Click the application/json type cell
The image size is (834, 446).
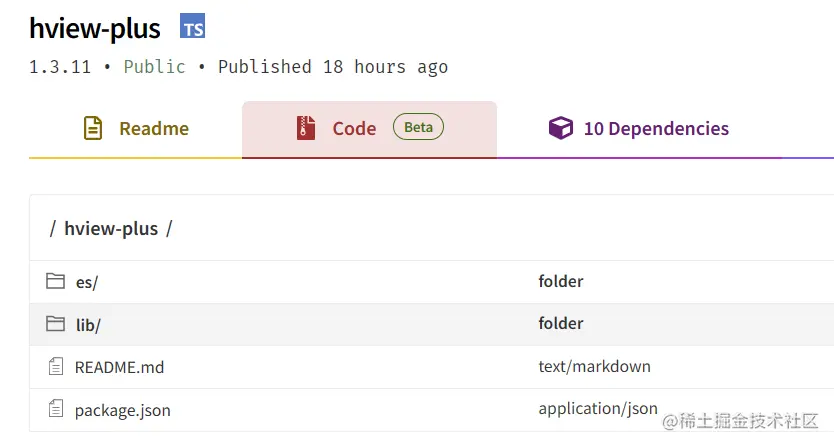(x=598, y=409)
